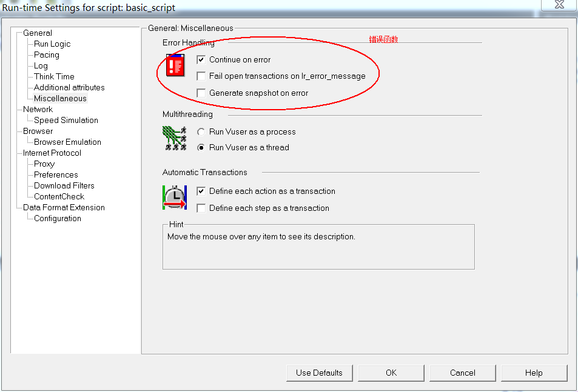
Task: Open the Preferences settings
Action: [x=56, y=175]
